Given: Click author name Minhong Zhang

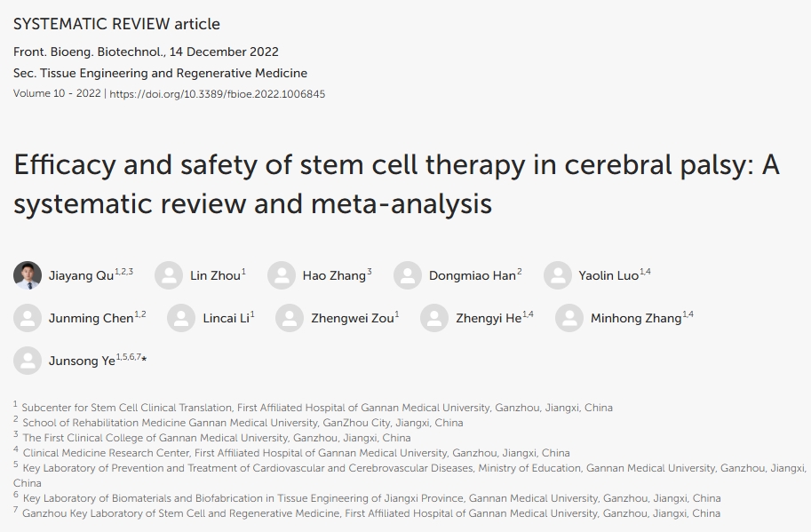Looking at the screenshot, I should click(x=636, y=319).
